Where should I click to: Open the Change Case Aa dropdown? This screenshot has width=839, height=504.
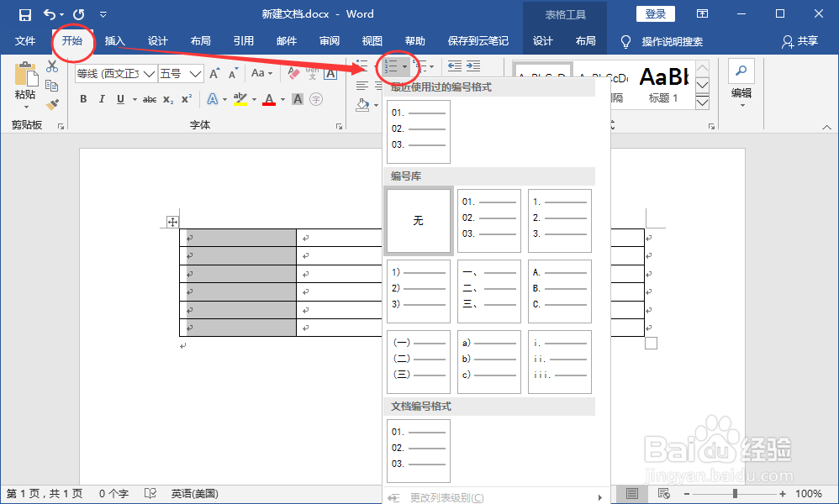point(261,73)
